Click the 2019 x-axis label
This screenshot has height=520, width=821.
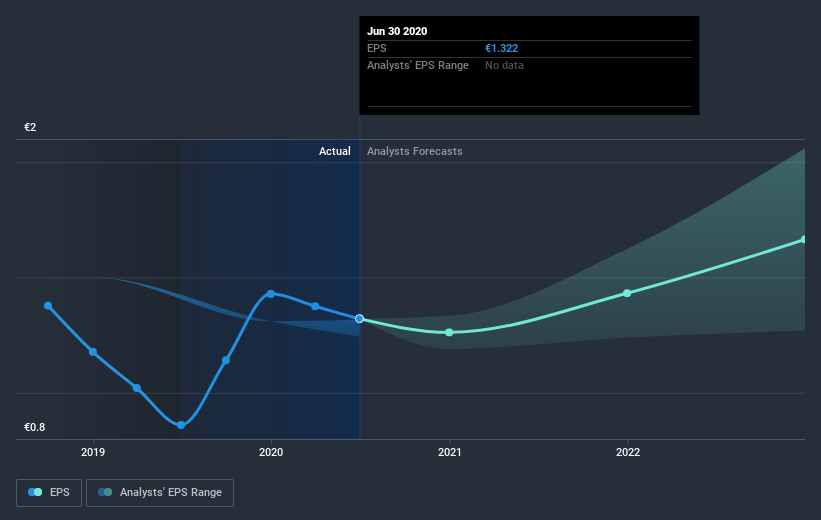[93, 452]
